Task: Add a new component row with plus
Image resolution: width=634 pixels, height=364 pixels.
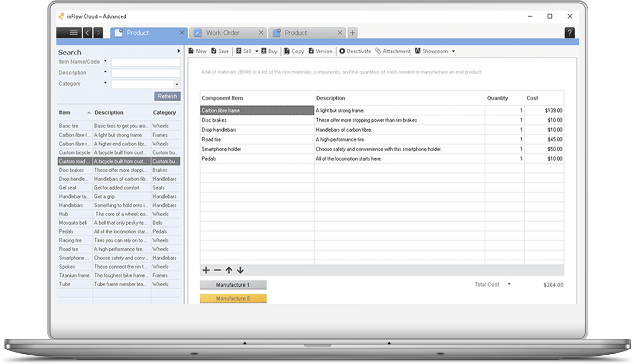Action: click(206, 270)
